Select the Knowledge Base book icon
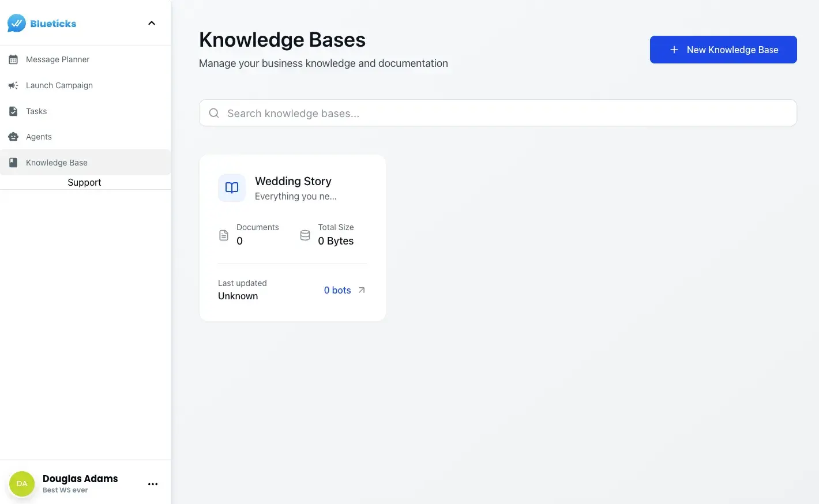Image resolution: width=819 pixels, height=504 pixels. tap(13, 162)
